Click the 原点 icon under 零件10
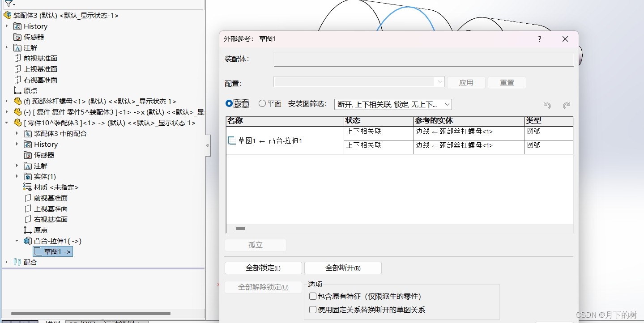 (x=28, y=230)
